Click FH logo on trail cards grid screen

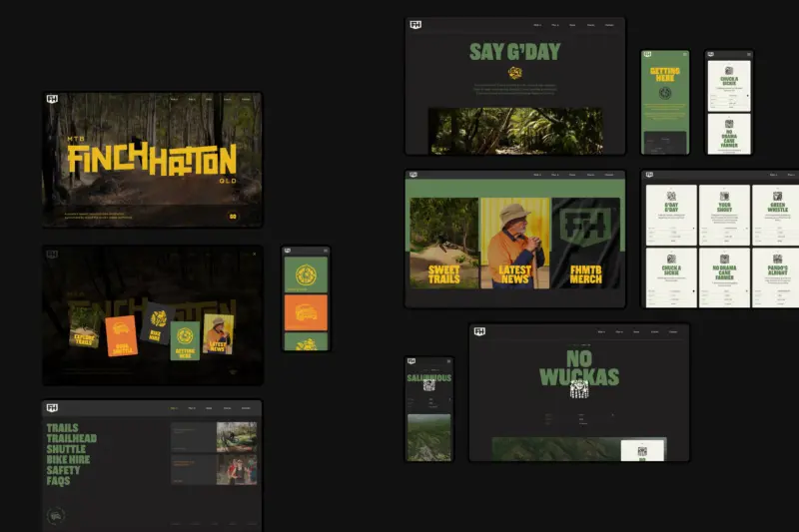pos(649,175)
